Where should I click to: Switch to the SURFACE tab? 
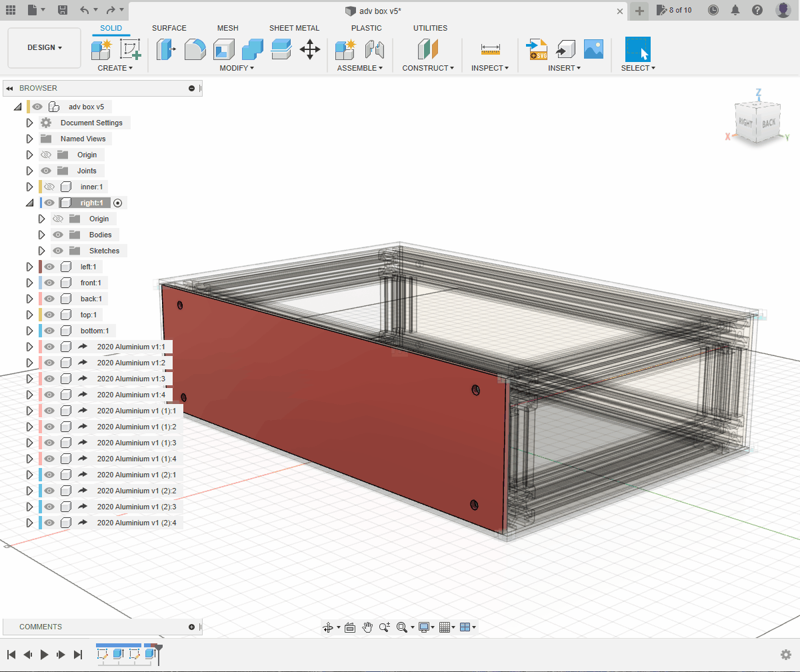pyautogui.click(x=169, y=28)
